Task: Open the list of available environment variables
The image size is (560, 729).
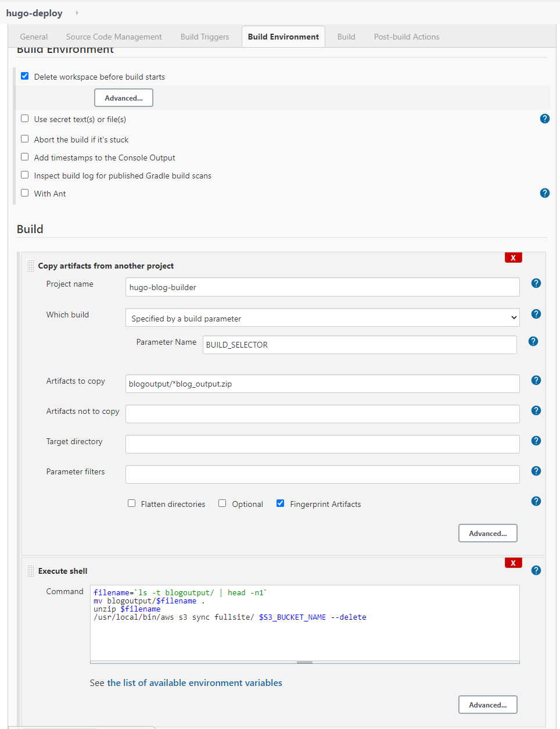Action: [195, 682]
